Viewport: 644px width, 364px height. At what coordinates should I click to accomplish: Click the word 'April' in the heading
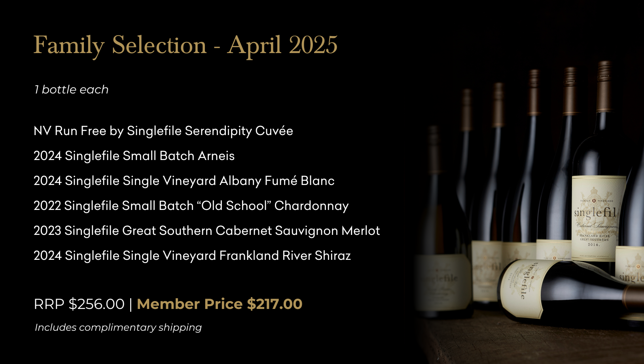click(254, 46)
